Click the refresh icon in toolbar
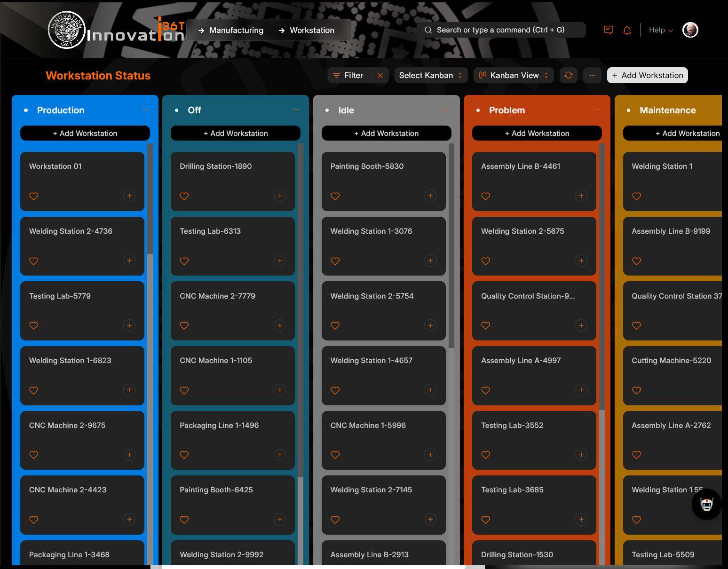This screenshot has width=728, height=569. pyautogui.click(x=568, y=75)
